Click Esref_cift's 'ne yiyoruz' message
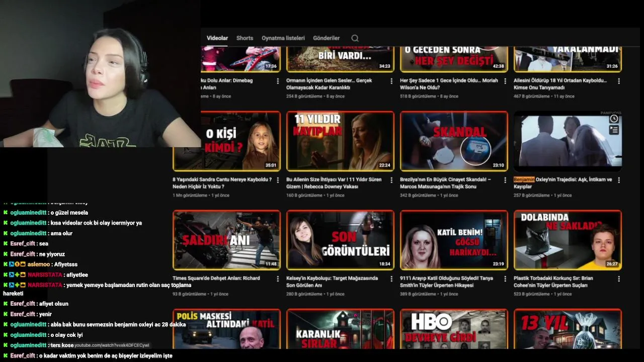Viewport: 644px width, 362px height. 52,254
